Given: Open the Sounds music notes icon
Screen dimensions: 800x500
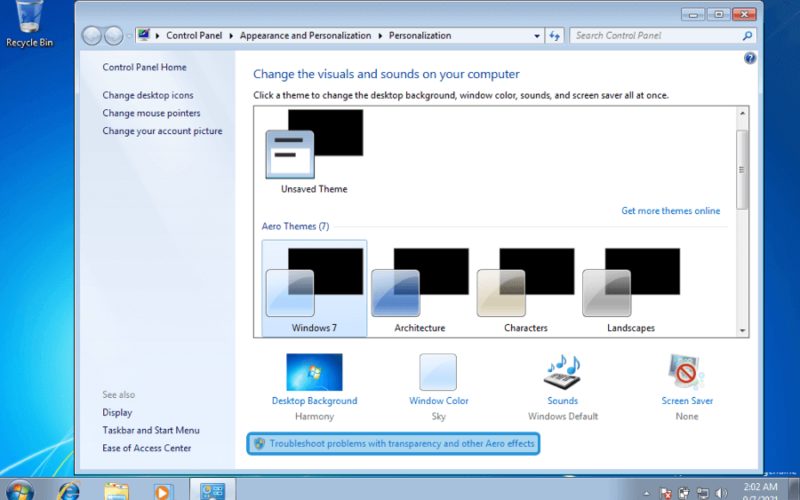Looking at the screenshot, I should [x=562, y=372].
